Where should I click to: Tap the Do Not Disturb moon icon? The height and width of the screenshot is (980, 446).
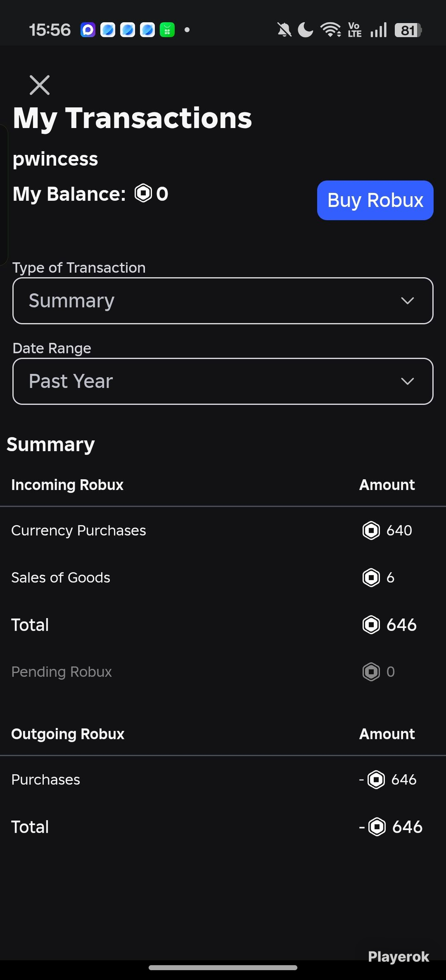click(305, 30)
